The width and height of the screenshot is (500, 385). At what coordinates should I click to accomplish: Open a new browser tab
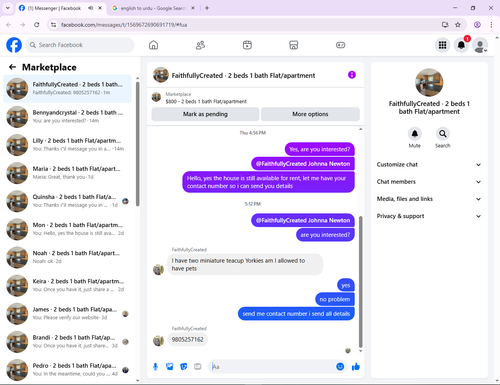coord(207,8)
